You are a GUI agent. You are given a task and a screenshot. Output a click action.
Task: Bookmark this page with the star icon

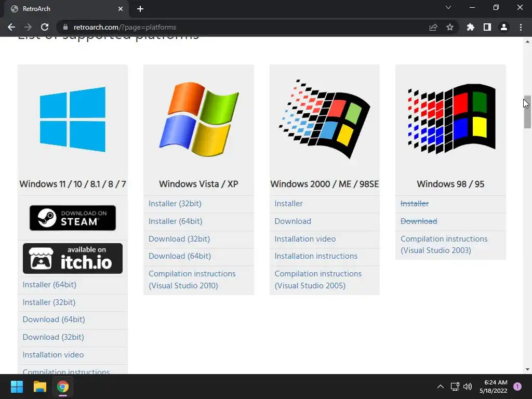[x=449, y=27]
